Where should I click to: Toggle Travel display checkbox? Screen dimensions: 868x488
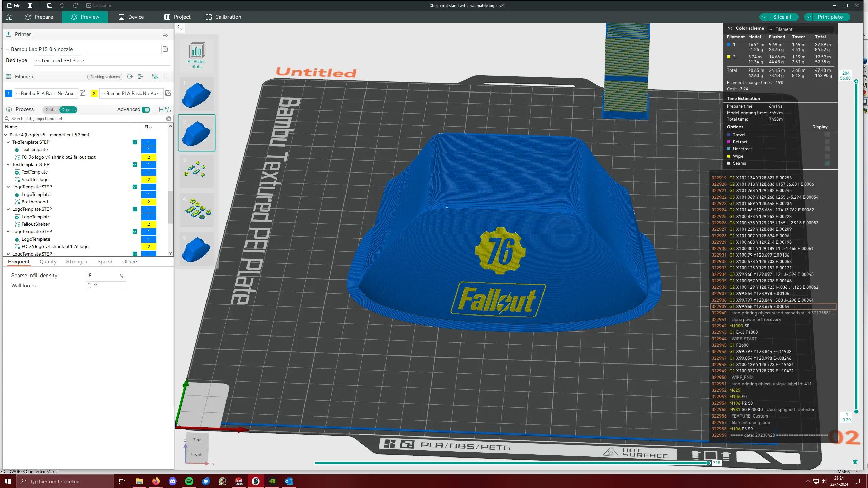coord(827,135)
